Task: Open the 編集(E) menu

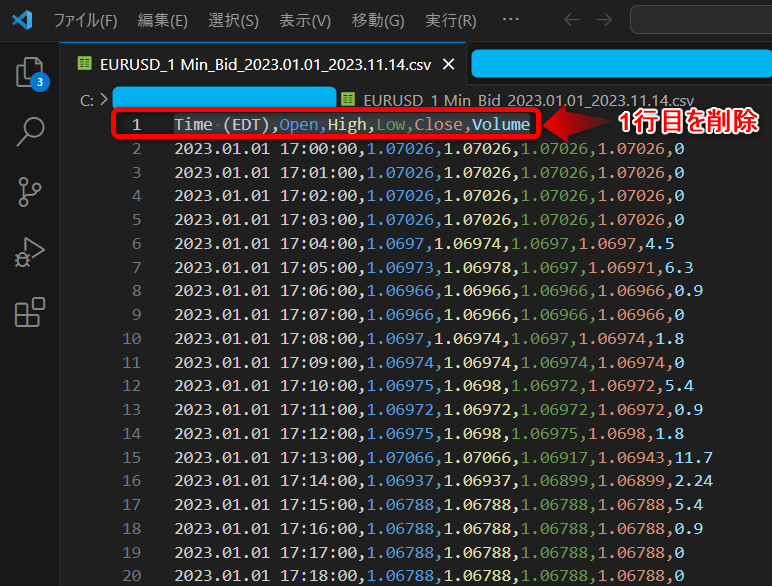Action: [162, 20]
